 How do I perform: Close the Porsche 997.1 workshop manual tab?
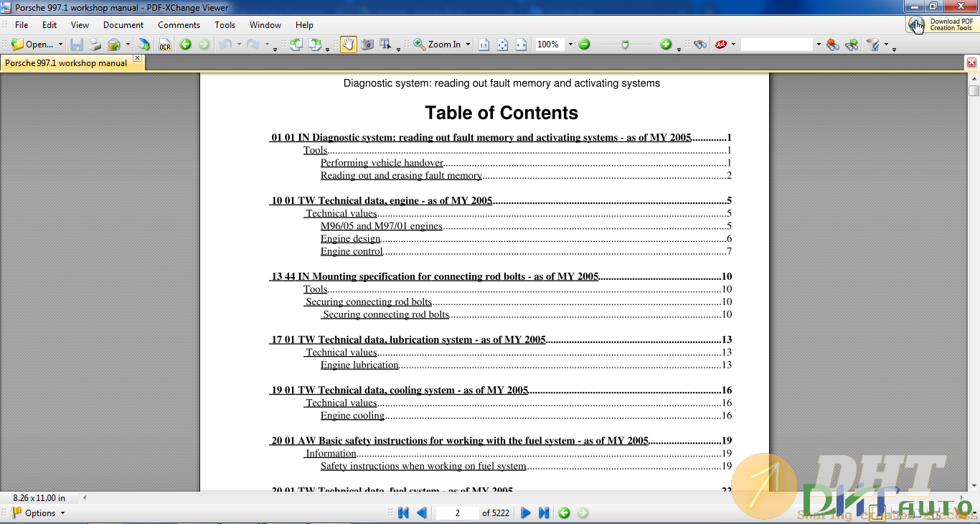(x=138, y=58)
